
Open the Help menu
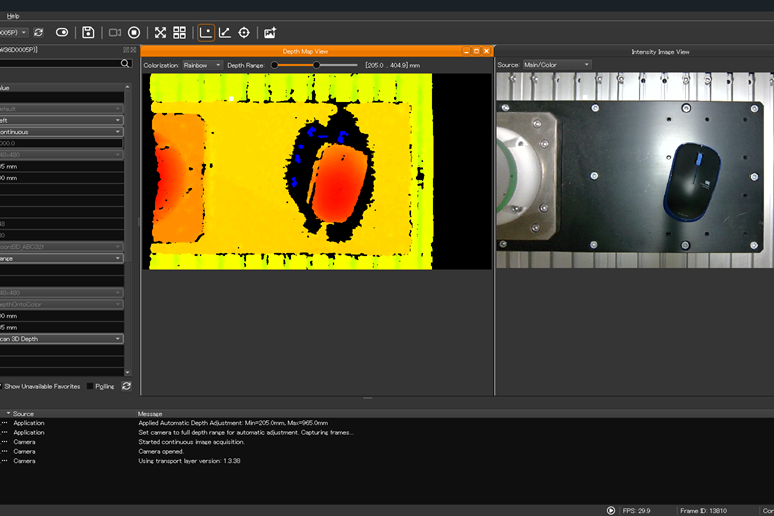(x=13, y=16)
